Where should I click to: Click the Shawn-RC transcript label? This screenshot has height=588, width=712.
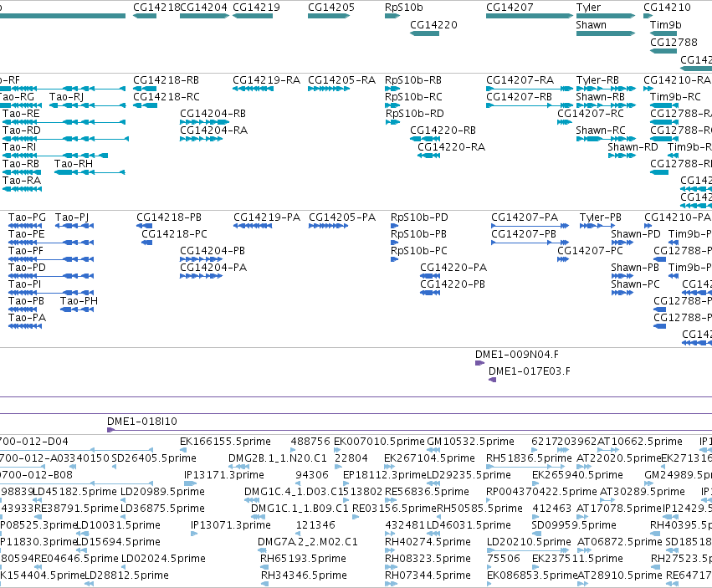tap(600, 130)
